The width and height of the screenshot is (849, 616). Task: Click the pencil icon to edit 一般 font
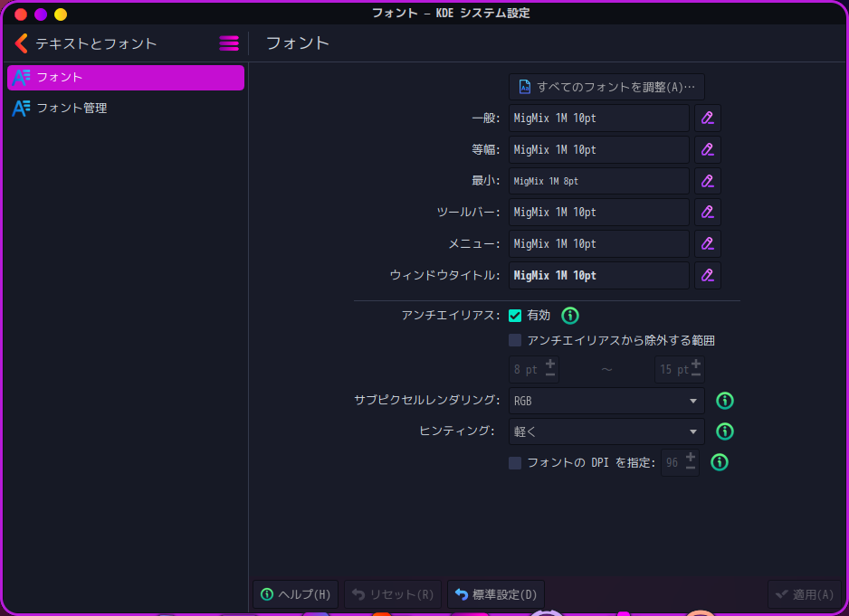[707, 118]
